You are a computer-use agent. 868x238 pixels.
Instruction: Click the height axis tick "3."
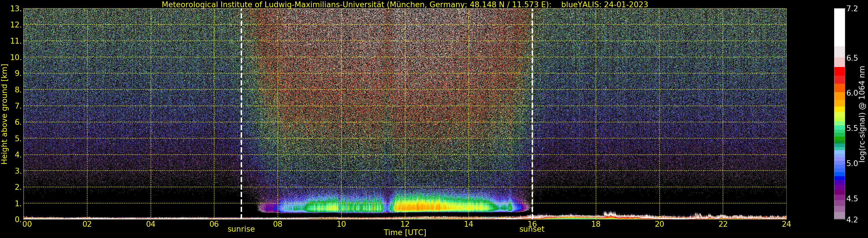[x=18, y=171]
